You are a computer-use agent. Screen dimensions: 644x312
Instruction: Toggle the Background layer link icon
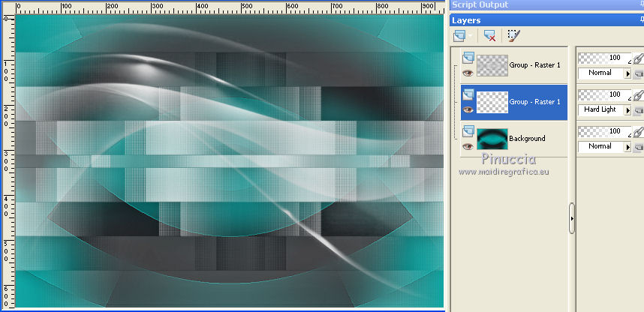coord(638,132)
